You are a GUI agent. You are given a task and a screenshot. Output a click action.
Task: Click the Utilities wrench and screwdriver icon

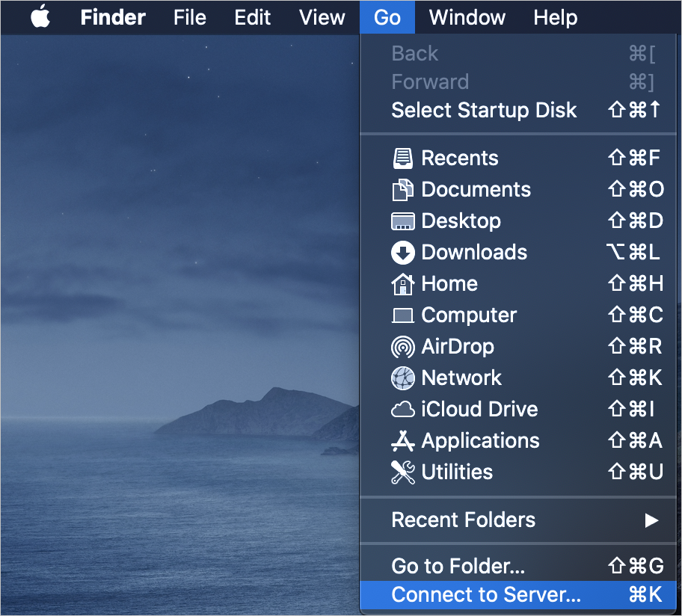click(x=403, y=472)
